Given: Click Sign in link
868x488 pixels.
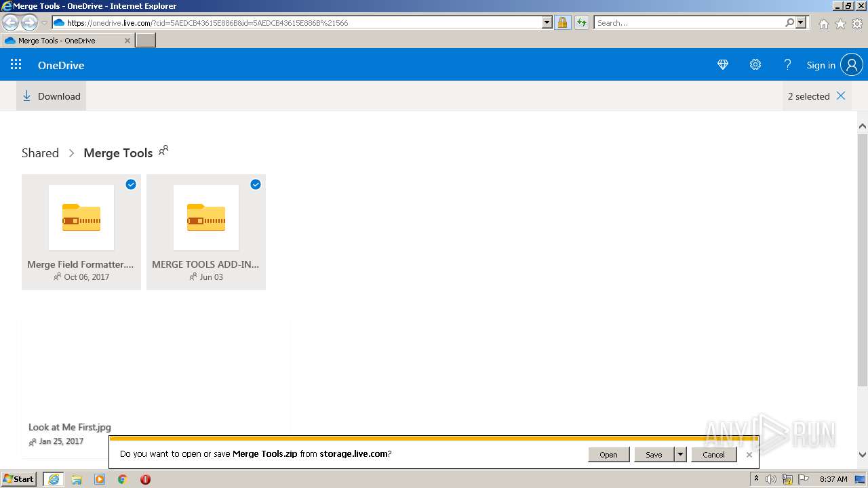Looking at the screenshot, I should [821, 65].
